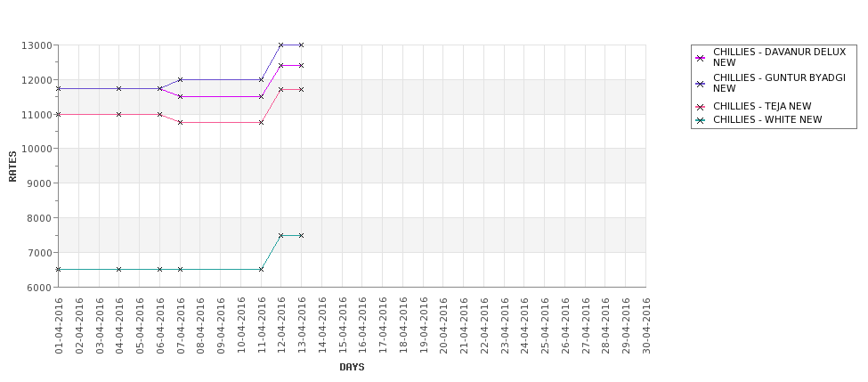This screenshot has width=868, height=382.
Task: Click the Davanur Delux legend marker icon
Action: (701, 58)
